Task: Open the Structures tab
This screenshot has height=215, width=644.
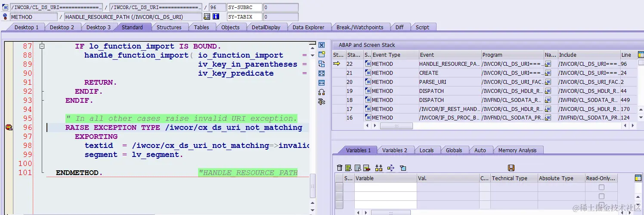Action: [169, 27]
